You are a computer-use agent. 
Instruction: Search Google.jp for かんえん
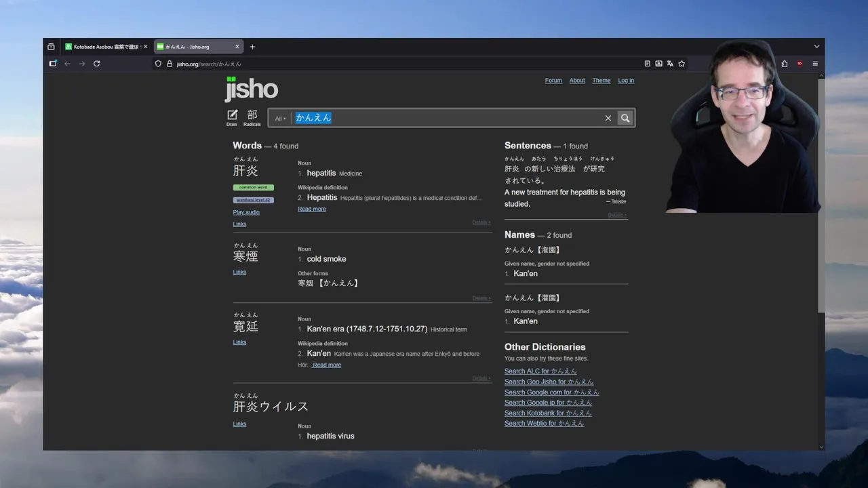548,403
